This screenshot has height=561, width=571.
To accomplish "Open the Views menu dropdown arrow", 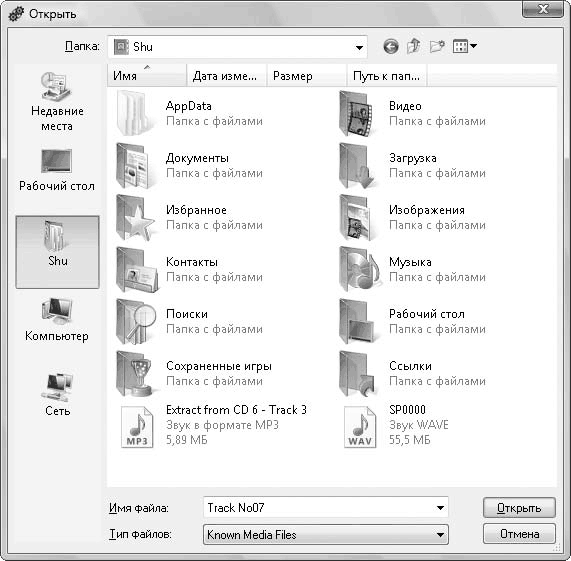I will (473, 46).
